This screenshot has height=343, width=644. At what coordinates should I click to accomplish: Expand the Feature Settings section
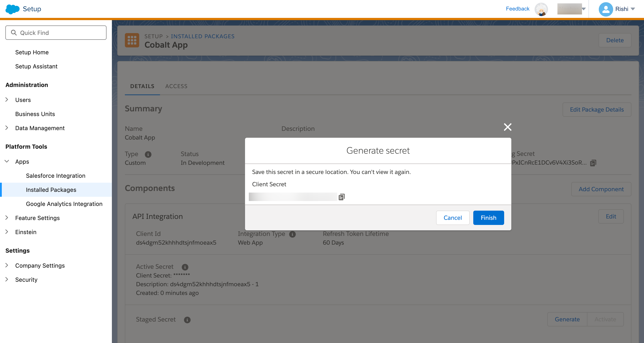[7, 218]
